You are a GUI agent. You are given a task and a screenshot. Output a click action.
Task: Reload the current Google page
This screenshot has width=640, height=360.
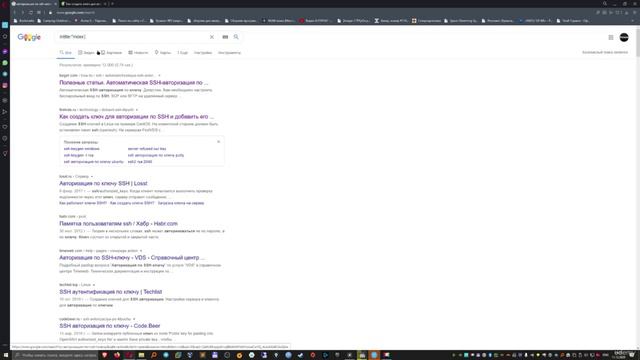point(31,13)
